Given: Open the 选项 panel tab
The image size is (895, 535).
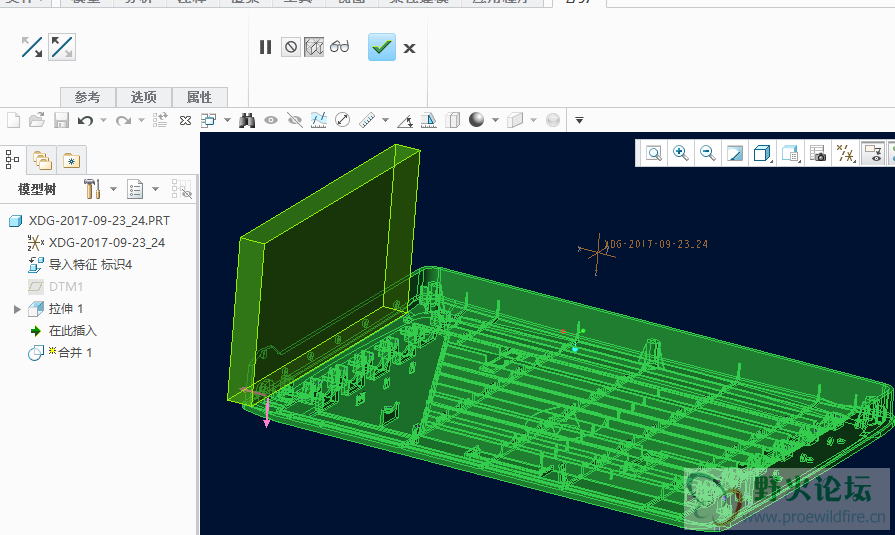Looking at the screenshot, I should click(x=143, y=97).
